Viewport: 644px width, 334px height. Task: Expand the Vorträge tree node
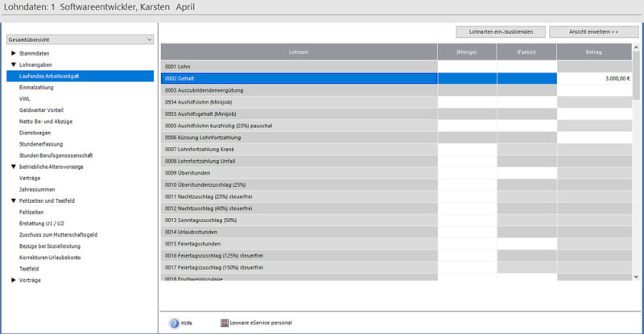click(x=14, y=280)
